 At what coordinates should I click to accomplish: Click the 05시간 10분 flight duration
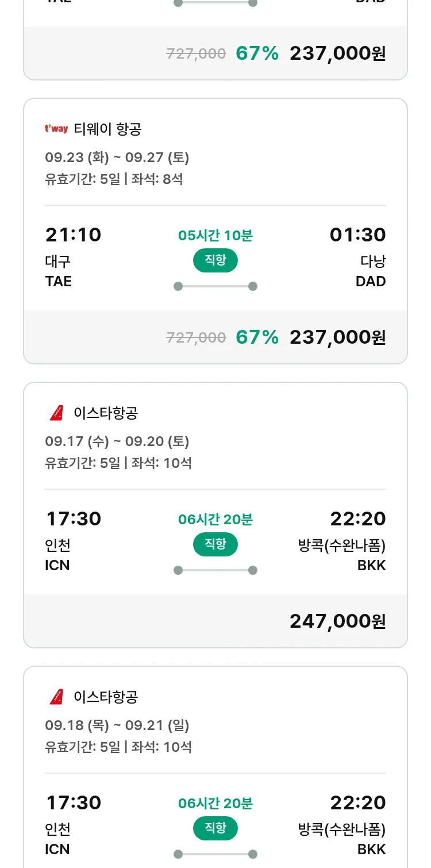[215, 236]
